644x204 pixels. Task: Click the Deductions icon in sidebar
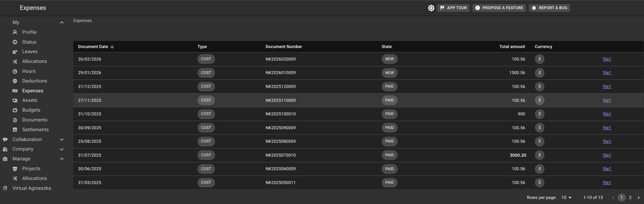click(15, 81)
